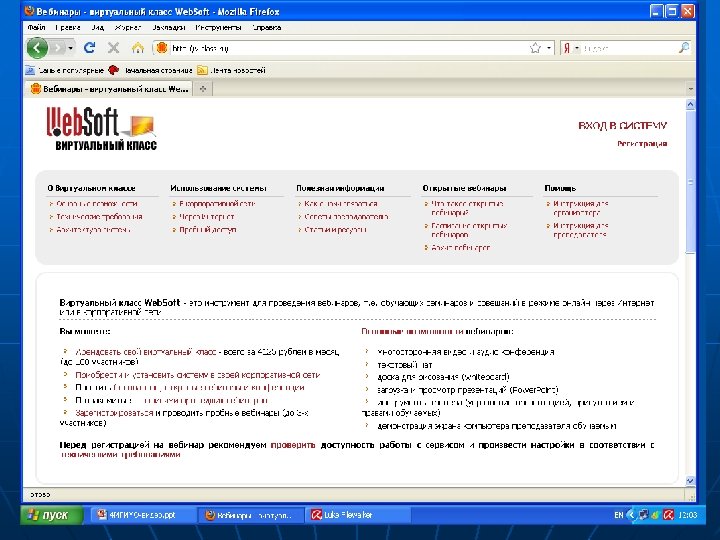Click the vertical scrollbar thumb
Screen dimensions: 720x540
690,182
